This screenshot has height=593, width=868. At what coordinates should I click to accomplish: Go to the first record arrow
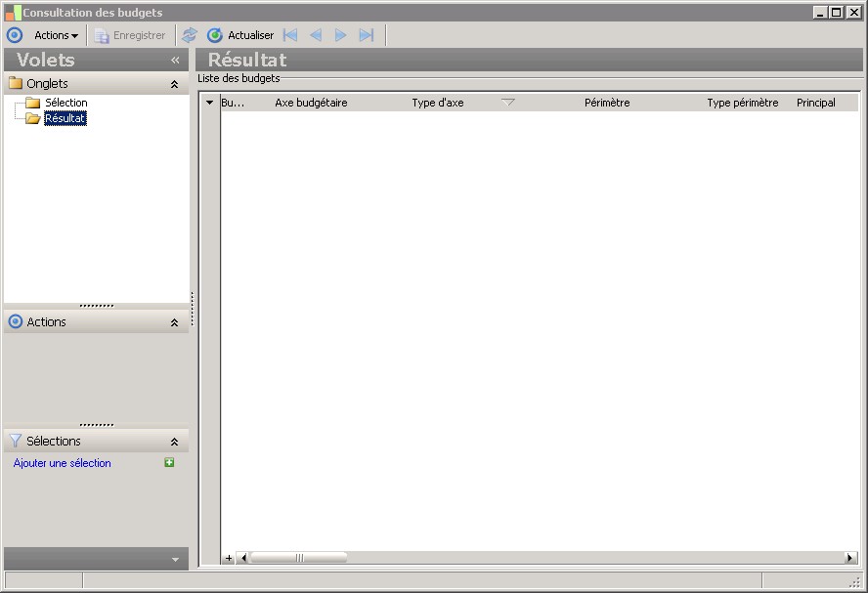[x=290, y=35]
